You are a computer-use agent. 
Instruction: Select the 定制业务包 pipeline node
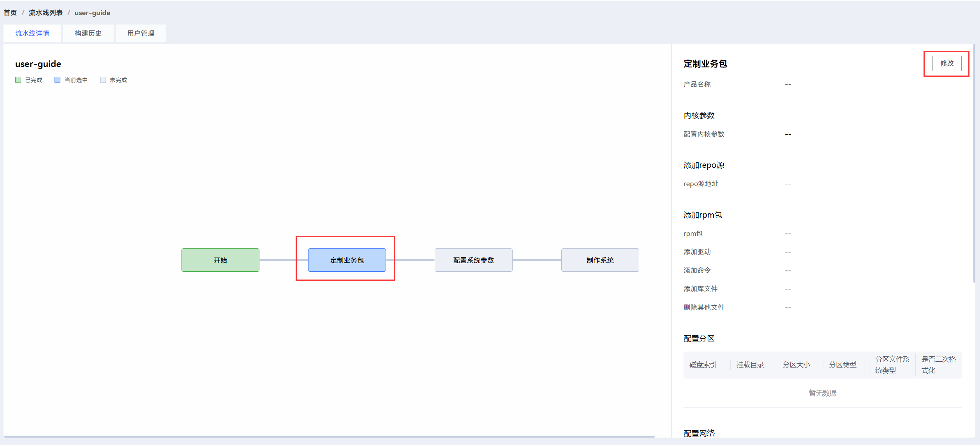pyautogui.click(x=347, y=260)
